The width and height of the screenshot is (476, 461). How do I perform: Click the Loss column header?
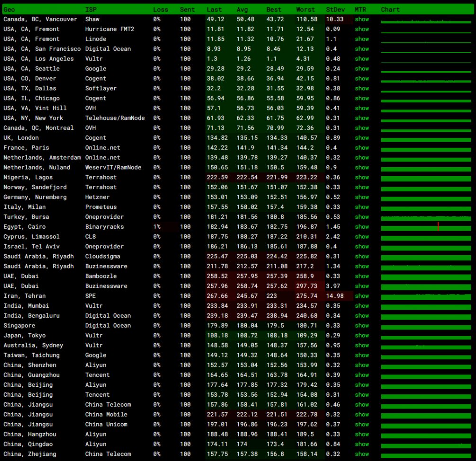click(x=160, y=9)
